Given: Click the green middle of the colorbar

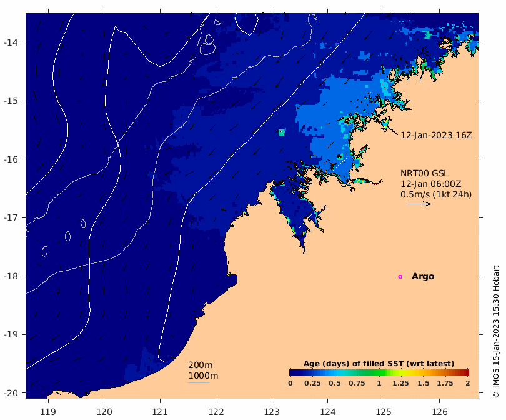Looking at the screenshot, I should click(x=379, y=372).
